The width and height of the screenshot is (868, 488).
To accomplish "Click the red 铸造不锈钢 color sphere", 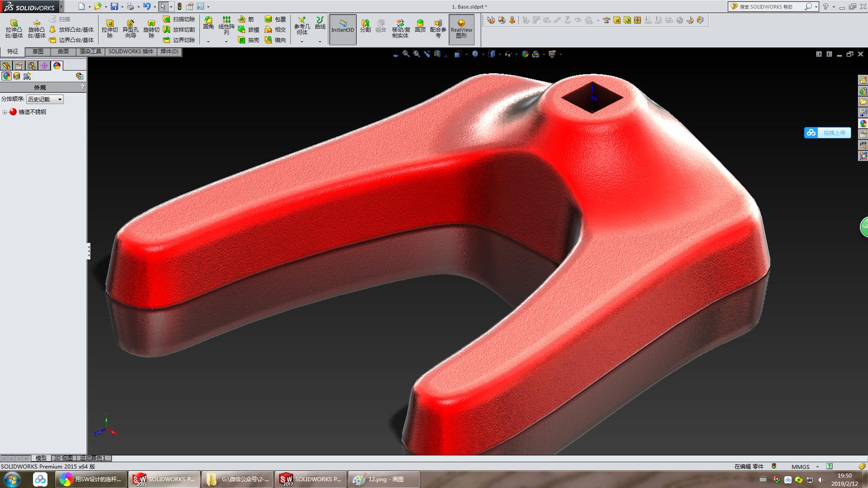I will tap(14, 111).
